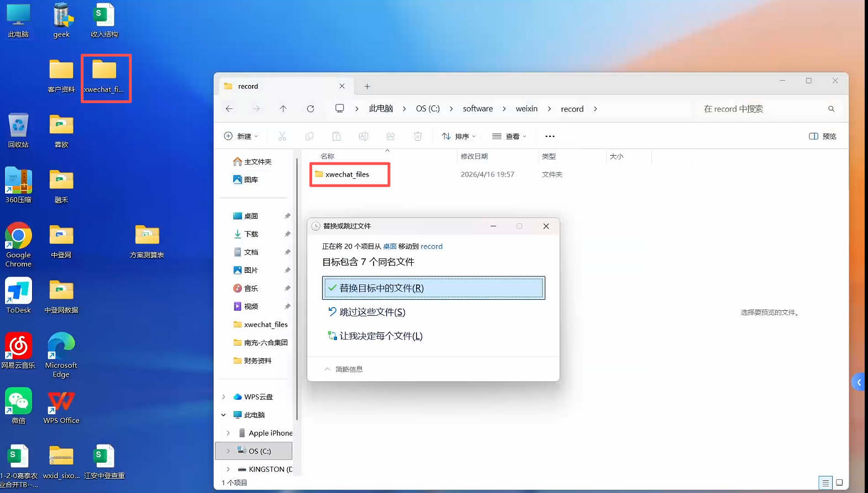Click OS (C:) in the address breadcrumb
Screen dimensions: 868x493
click(428, 109)
